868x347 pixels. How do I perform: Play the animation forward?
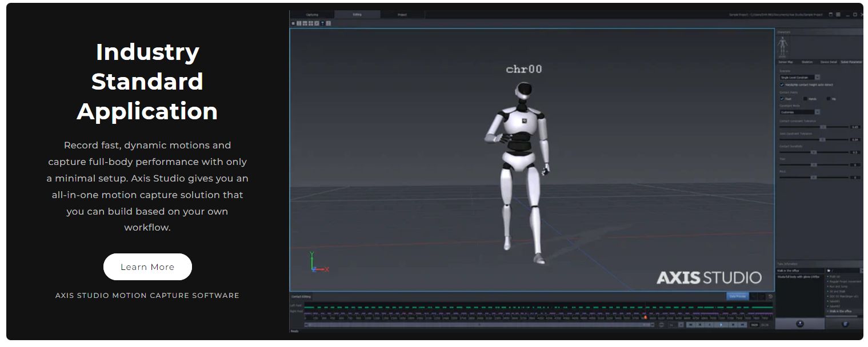pos(721,325)
